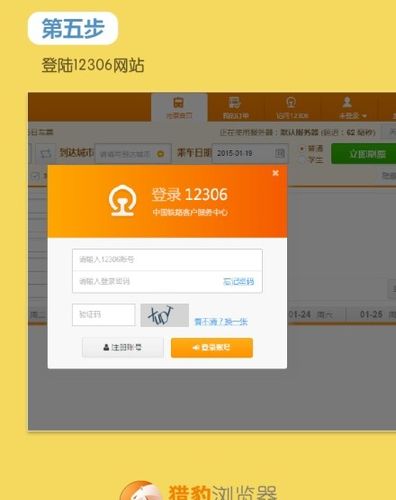Click the '登陆12306网站' caption text
The height and width of the screenshot is (500, 396).
coord(93,65)
